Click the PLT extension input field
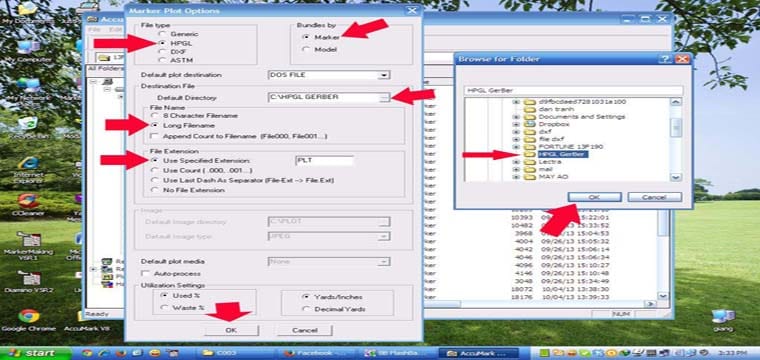This screenshot has width=760, height=360. coord(324,160)
